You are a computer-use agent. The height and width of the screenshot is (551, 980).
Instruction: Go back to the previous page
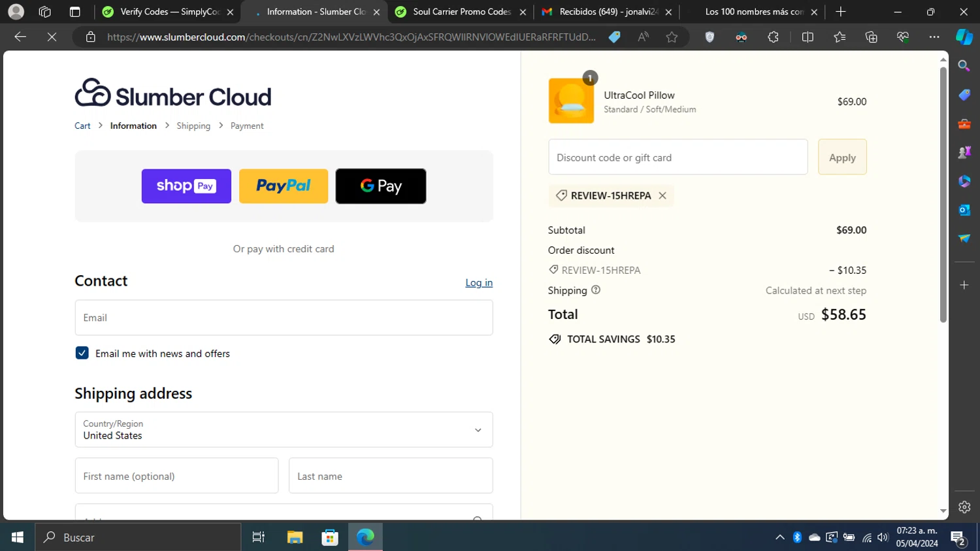point(20,37)
